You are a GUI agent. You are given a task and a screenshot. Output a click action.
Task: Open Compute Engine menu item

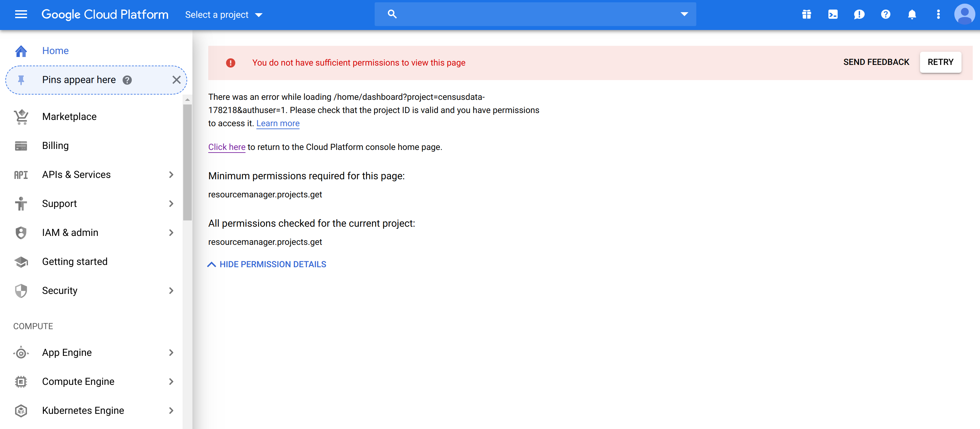coord(78,382)
